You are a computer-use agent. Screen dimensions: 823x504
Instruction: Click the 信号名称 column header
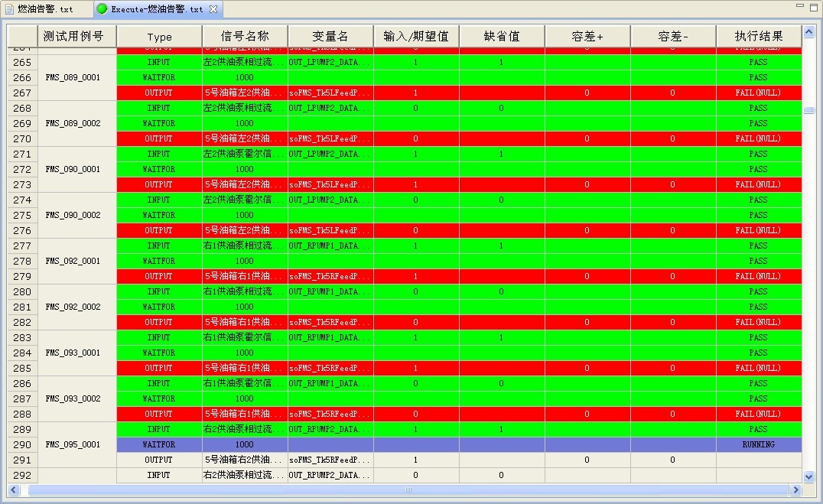(x=245, y=36)
